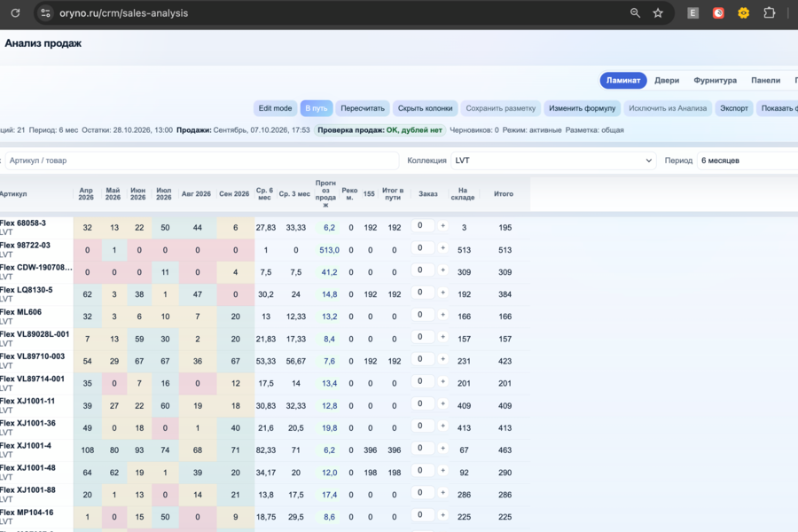The height and width of the screenshot is (532, 798).
Task: Switch to the Двери tab
Action: (667, 81)
